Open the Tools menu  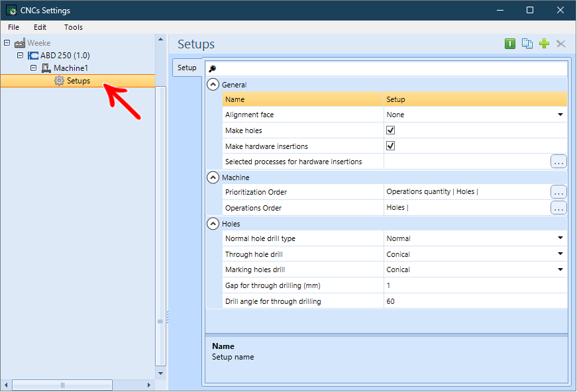[74, 27]
